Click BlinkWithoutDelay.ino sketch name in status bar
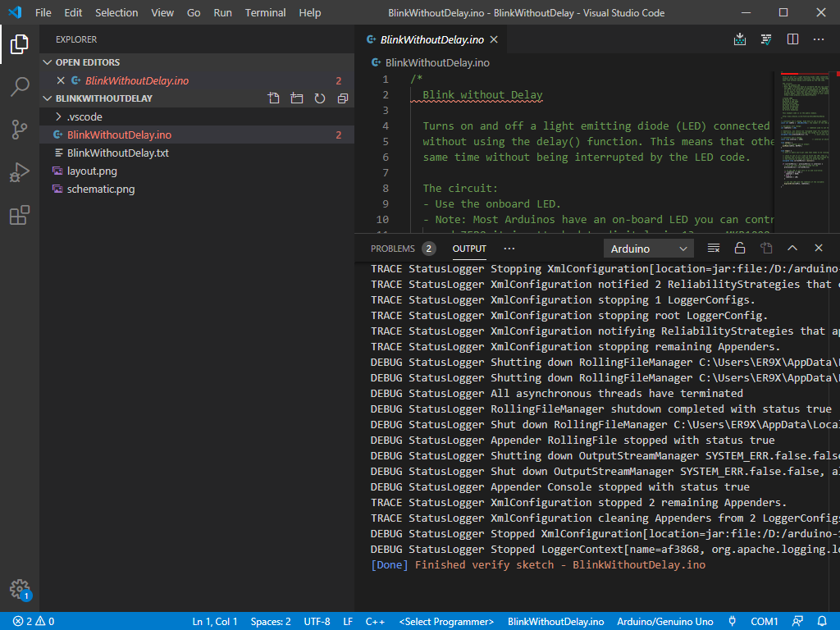This screenshot has width=840, height=630. 555,622
